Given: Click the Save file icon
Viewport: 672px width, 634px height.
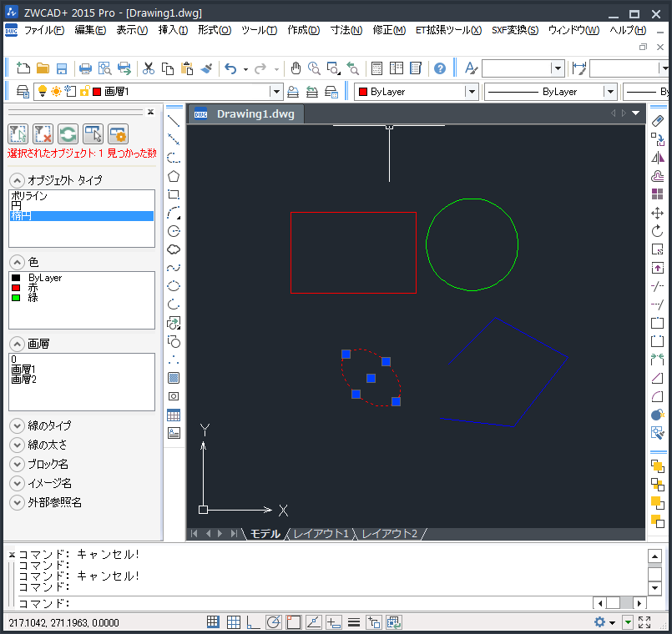Looking at the screenshot, I should click(x=62, y=68).
